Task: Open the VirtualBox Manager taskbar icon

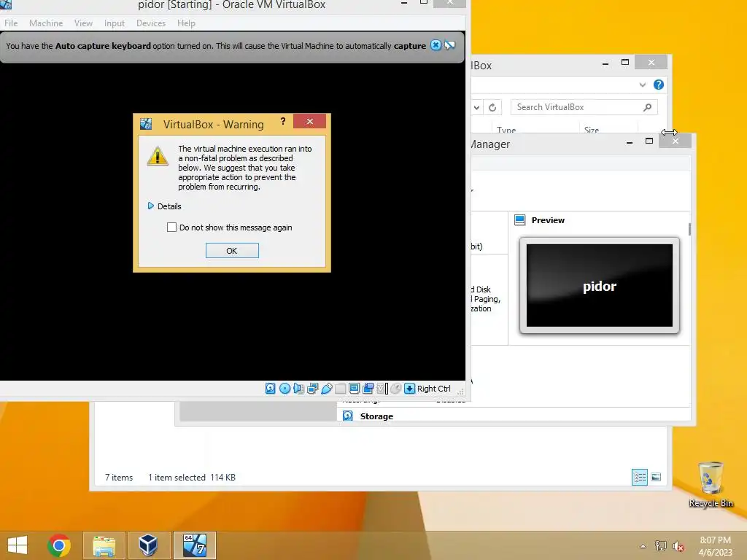Action: pos(149,545)
